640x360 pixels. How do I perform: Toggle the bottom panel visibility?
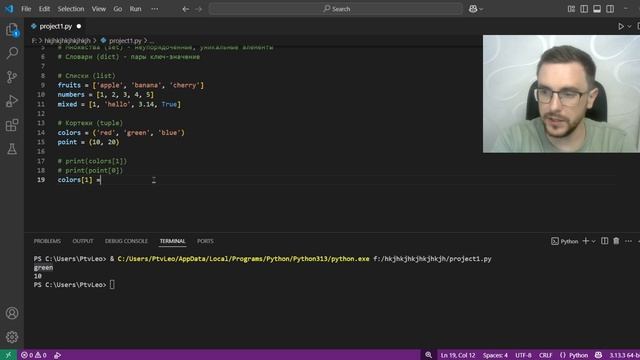pyautogui.click(x=597, y=9)
